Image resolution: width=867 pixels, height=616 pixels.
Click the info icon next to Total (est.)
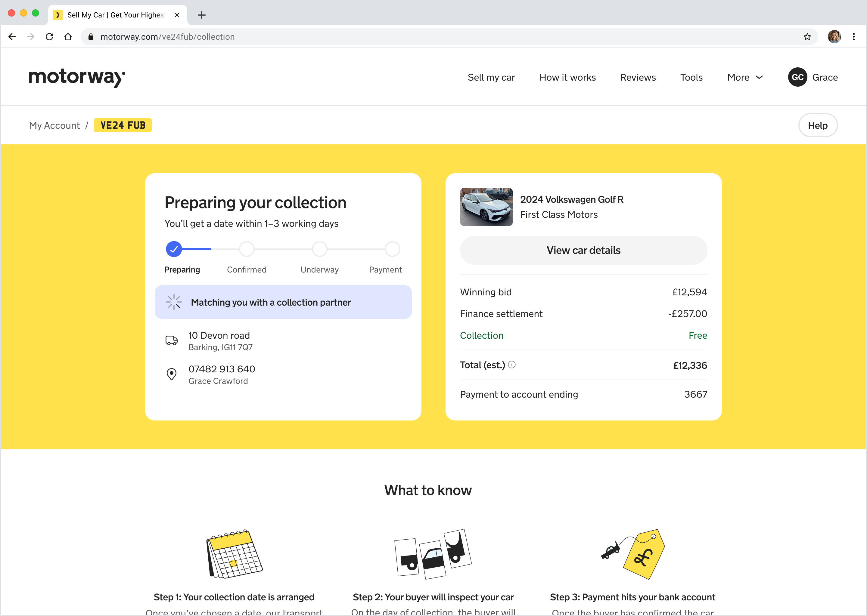(511, 365)
